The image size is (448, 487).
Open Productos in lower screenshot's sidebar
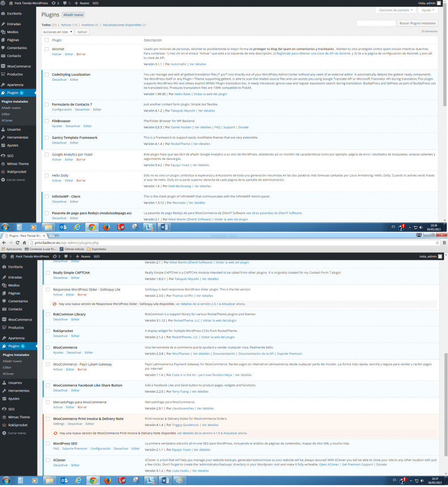pos(16,328)
